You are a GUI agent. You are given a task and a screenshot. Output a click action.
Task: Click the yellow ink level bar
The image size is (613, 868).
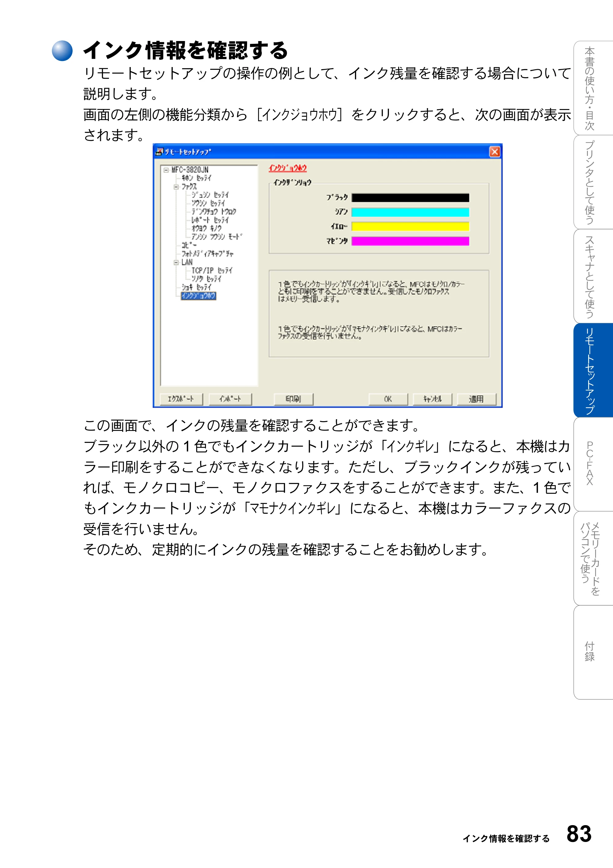[x=410, y=226]
